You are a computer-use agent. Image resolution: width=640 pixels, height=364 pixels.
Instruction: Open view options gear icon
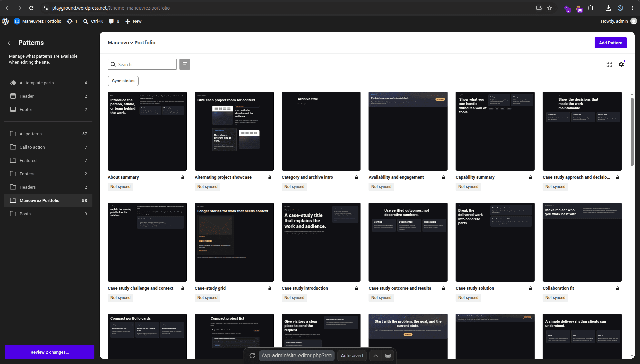coord(621,64)
